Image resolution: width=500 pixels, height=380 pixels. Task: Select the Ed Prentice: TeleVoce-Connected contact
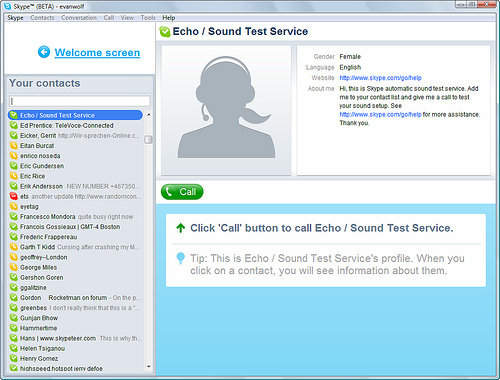67,125
